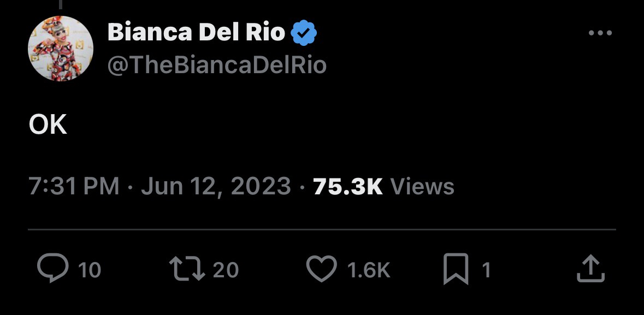Click the bookmark count of 1
The height and width of the screenshot is (315, 644).
[x=486, y=270]
